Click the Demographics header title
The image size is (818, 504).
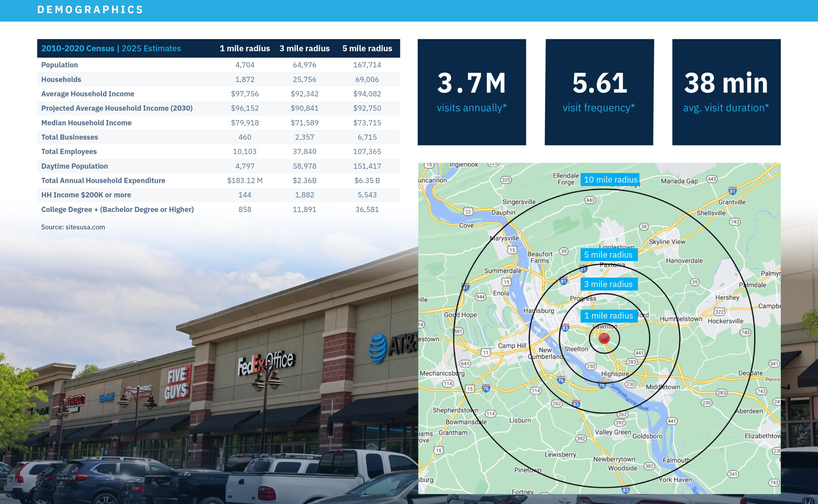coord(90,10)
